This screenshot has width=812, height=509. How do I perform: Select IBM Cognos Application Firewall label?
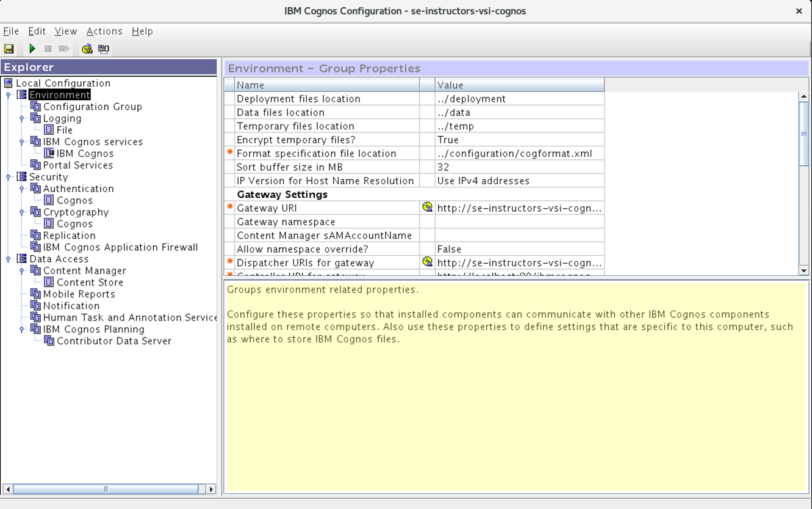click(x=121, y=247)
